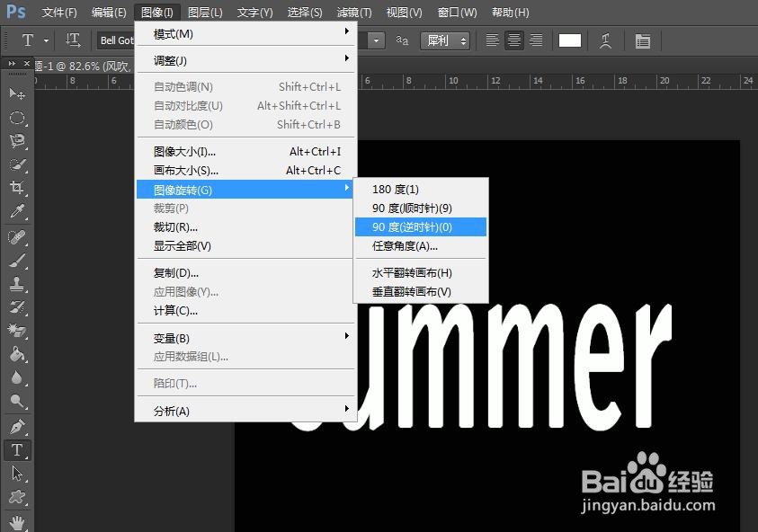Click the white text color swatch

click(570, 40)
